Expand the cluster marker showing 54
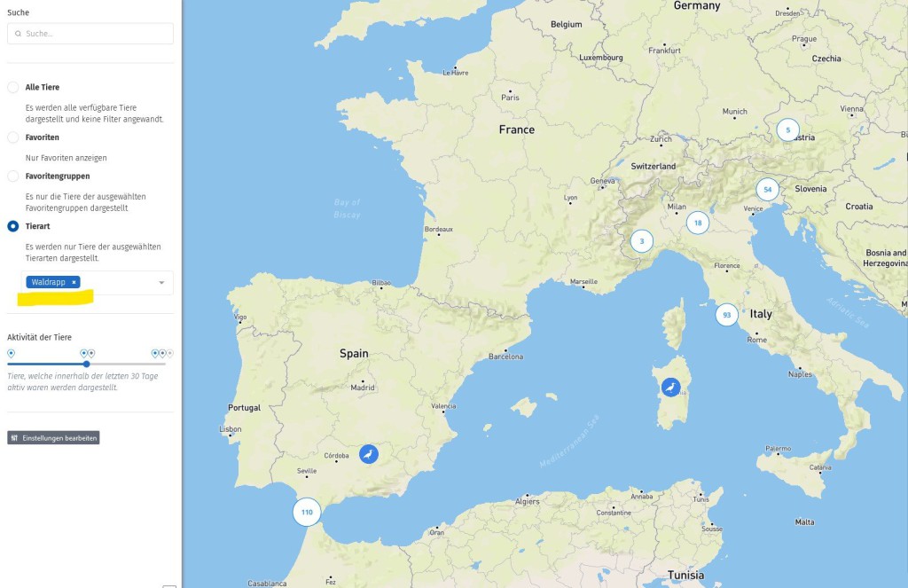The image size is (908, 588). 768,189
